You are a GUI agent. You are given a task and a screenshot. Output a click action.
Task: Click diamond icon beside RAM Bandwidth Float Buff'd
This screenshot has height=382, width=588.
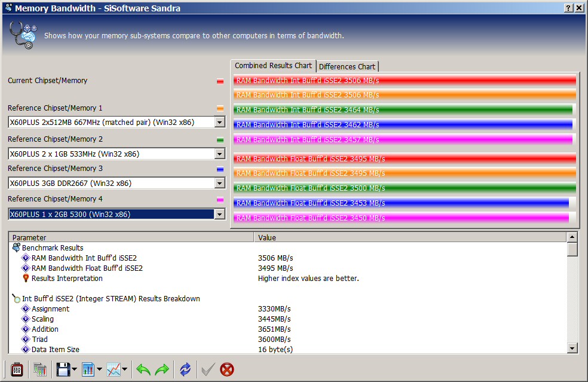26,268
